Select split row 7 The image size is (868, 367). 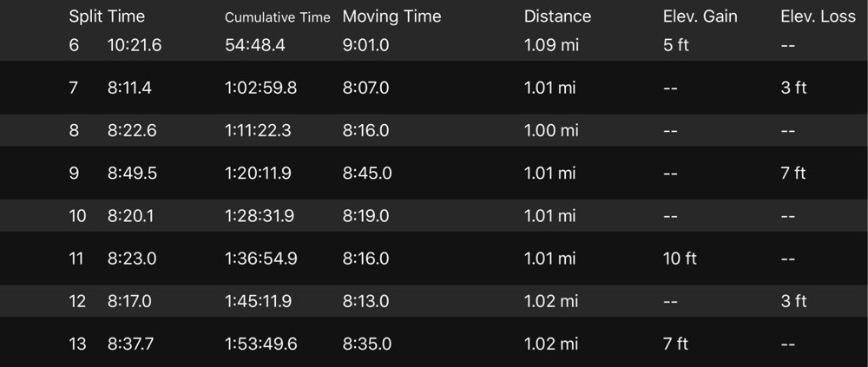point(434,88)
